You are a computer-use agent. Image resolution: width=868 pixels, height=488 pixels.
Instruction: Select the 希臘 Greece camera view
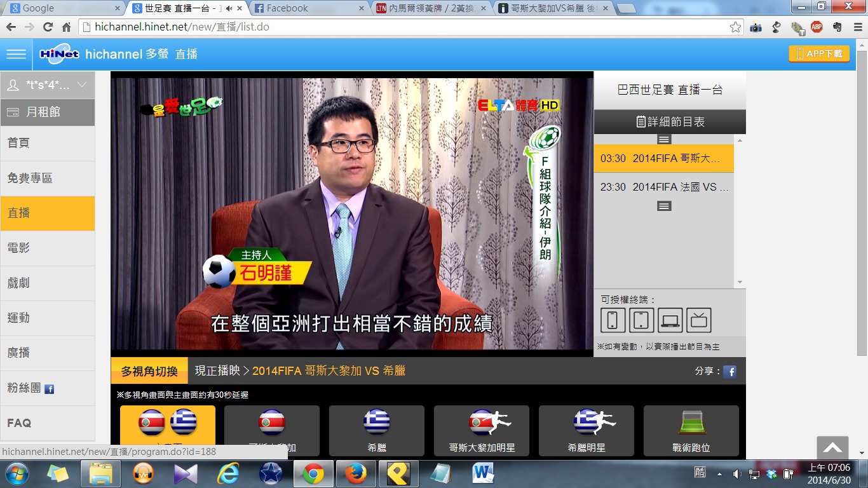coord(377,431)
